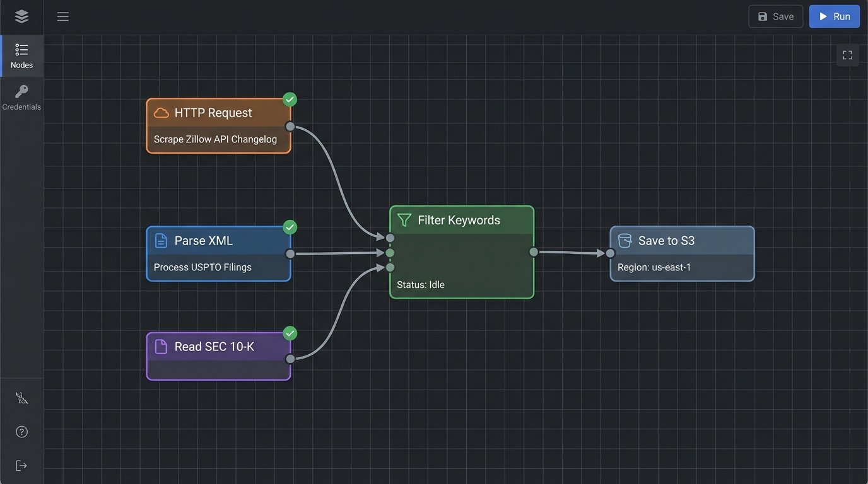Viewport: 868px width, 484px height.
Task: Click the Save button
Action: (x=775, y=16)
